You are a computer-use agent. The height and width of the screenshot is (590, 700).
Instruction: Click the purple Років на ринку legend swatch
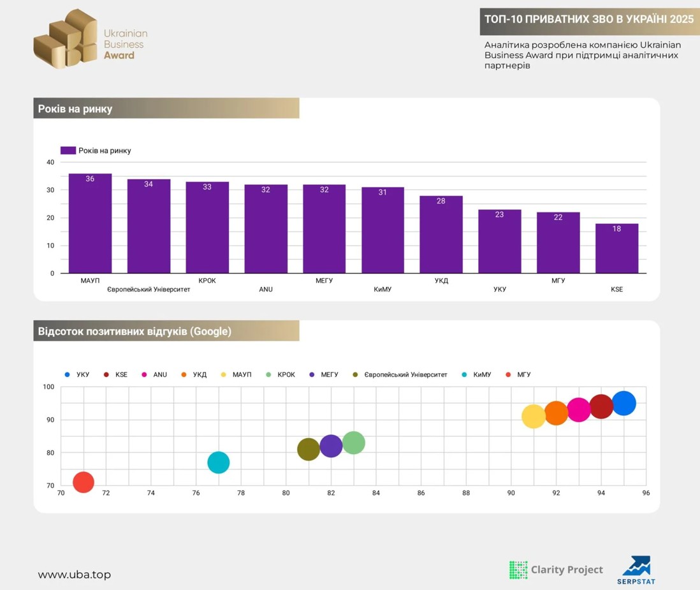[x=68, y=151]
